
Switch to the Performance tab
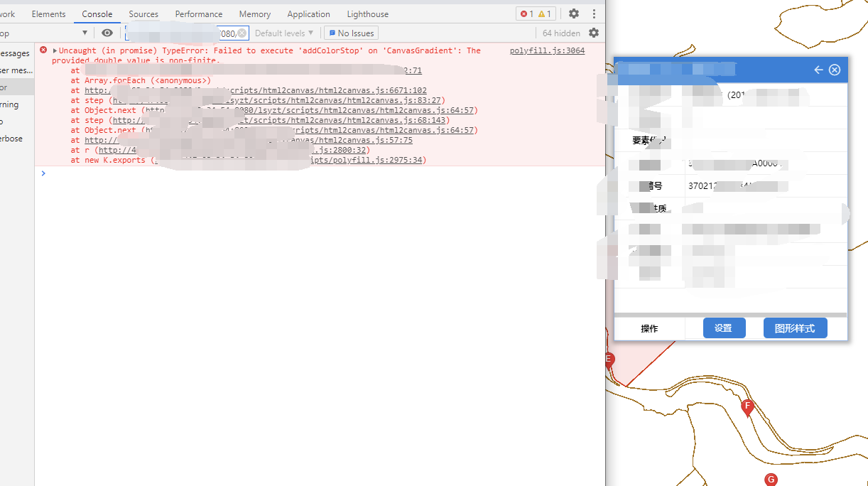[x=199, y=13]
